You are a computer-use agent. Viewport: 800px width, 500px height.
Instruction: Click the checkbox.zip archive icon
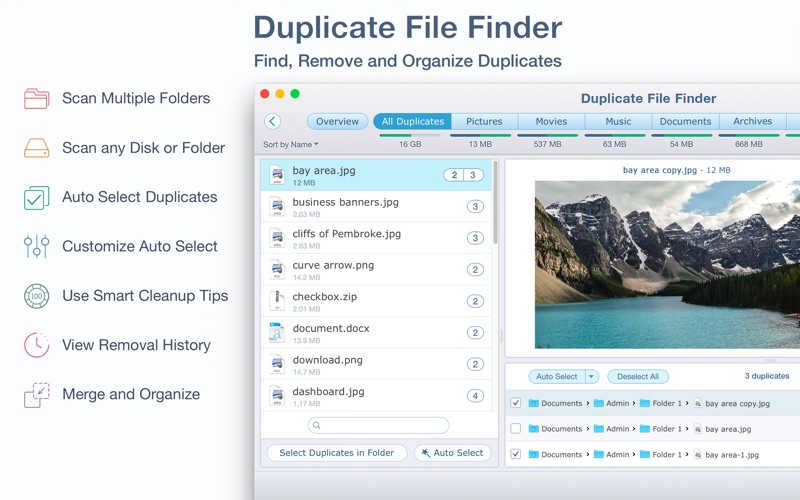click(x=277, y=301)
